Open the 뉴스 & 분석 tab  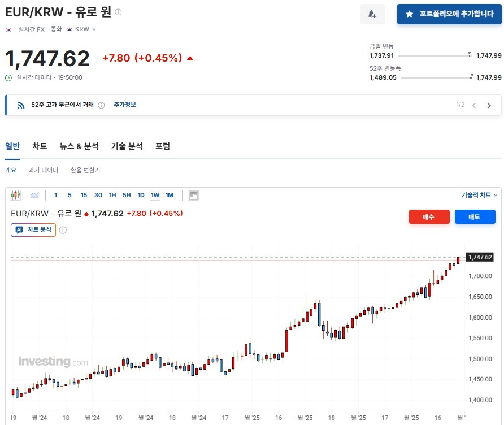79,146
